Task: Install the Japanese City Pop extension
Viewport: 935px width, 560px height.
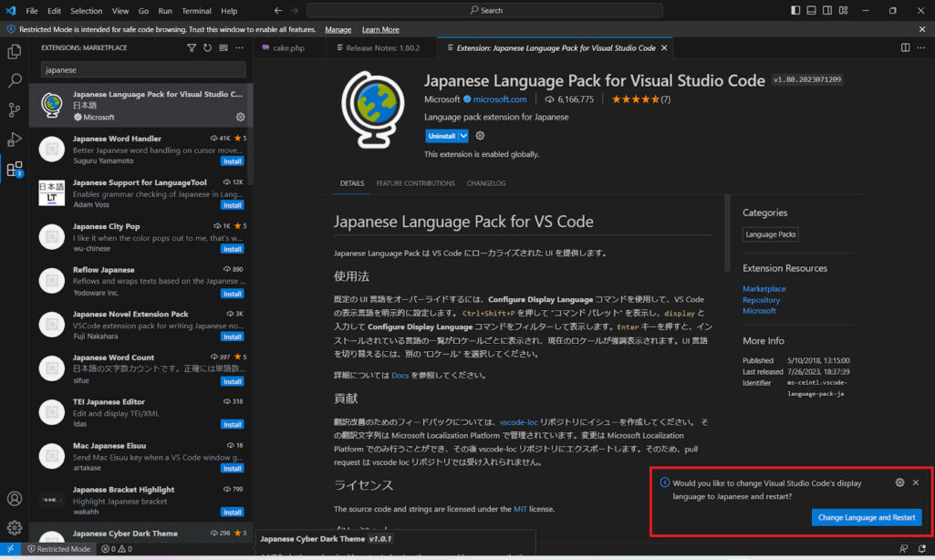Action: pos(232,249)
